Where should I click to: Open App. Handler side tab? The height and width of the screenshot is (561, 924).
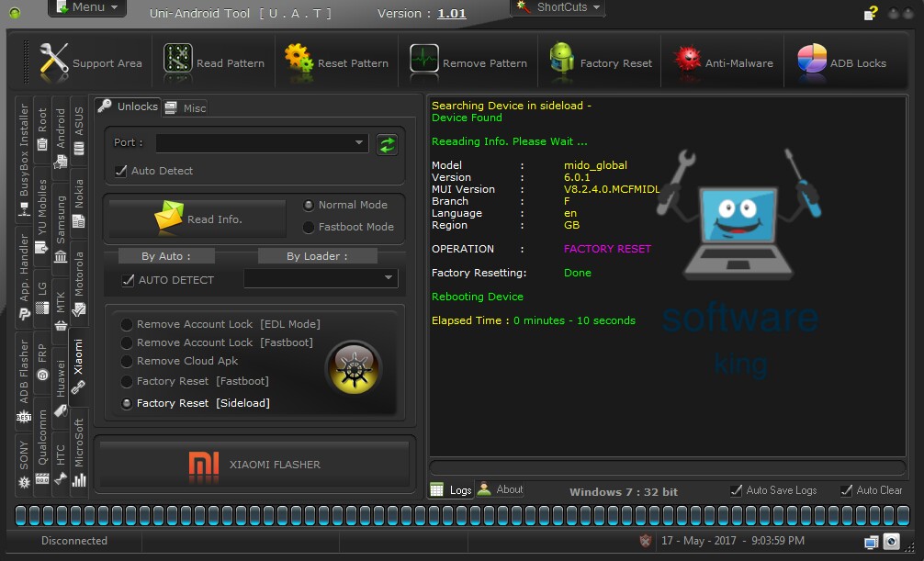point(24,277)
